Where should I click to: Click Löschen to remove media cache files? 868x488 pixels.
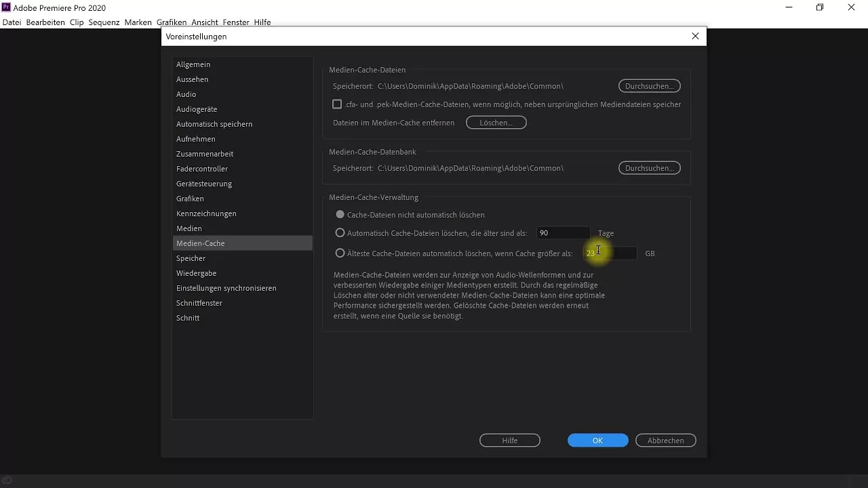click(x=496, y=122)
